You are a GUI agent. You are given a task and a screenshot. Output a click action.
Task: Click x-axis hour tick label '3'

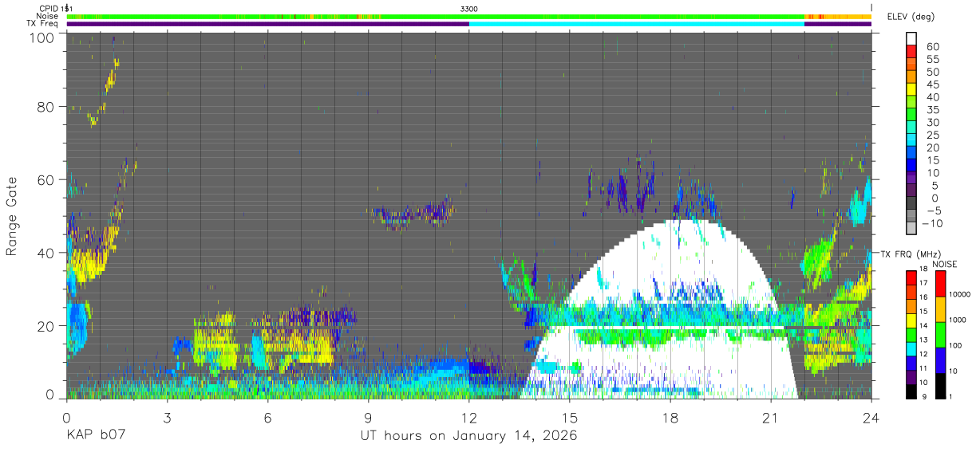(x=166, y=417)
